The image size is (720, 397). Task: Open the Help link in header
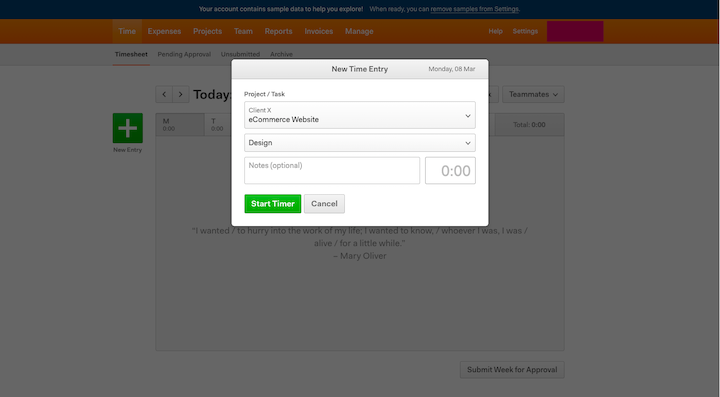[x=495, y=31]
